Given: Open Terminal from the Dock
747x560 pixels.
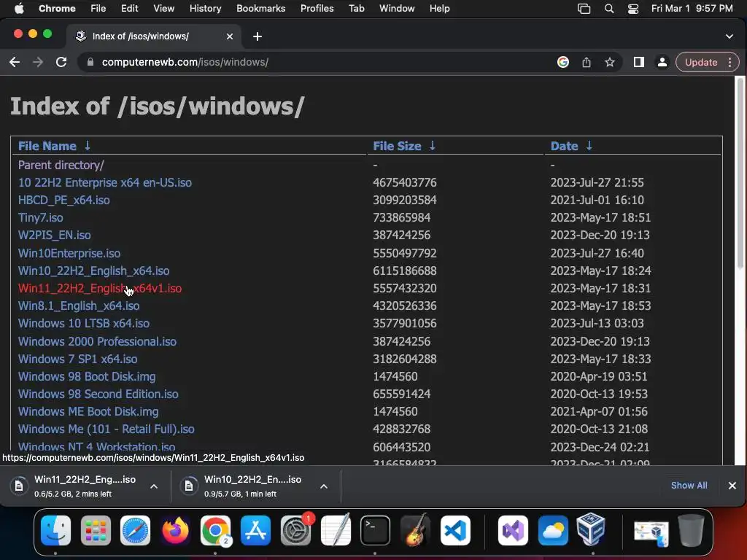Looking at the screenshot, I should click(376, 530).
